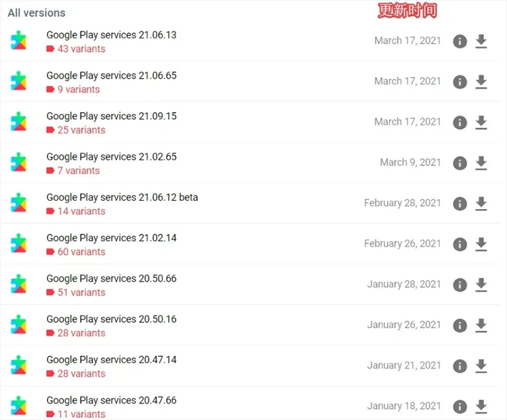Screen dimensions: 507x420
Task: Click '51 variants' under version 20.50.66
Action: point(82,292)
